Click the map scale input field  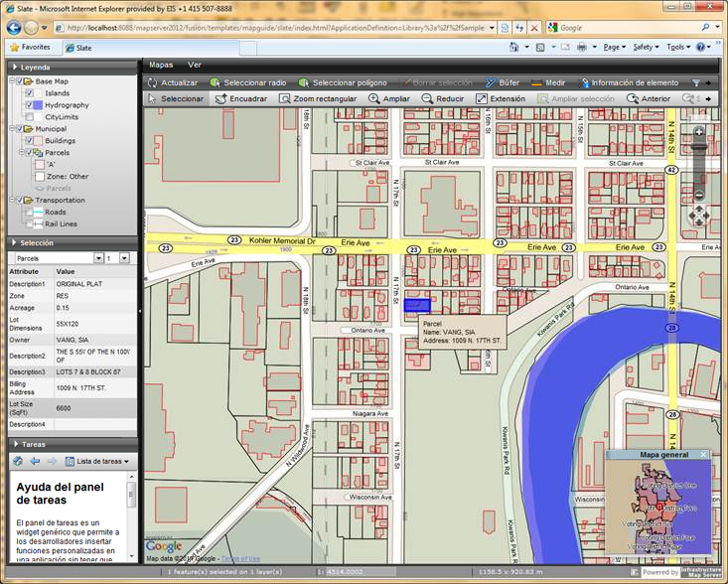[x=361, y=572]
